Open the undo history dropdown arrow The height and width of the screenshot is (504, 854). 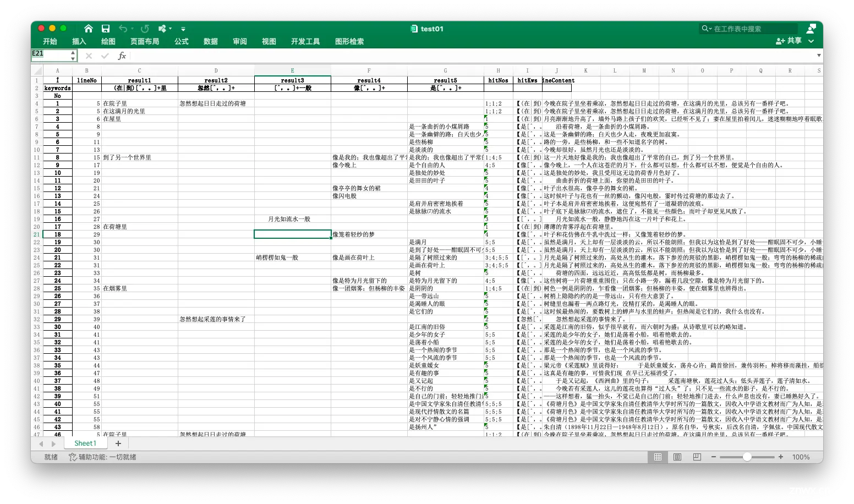tap(133, 29)
